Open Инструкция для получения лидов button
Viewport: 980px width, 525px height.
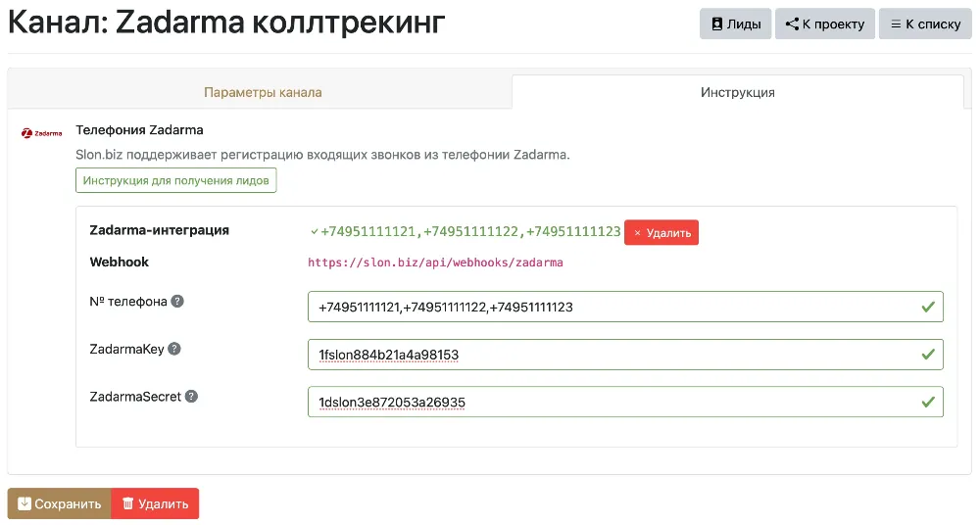click(175, 180)
